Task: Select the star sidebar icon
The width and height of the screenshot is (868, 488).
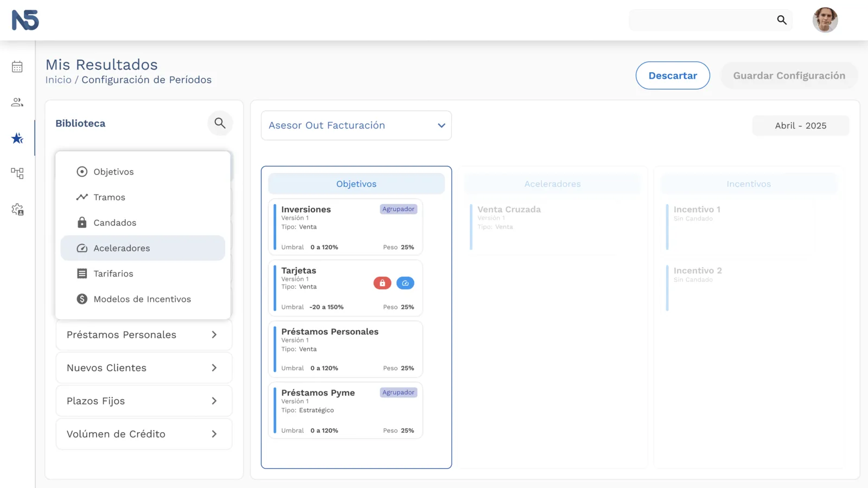Action: [17, 138]
